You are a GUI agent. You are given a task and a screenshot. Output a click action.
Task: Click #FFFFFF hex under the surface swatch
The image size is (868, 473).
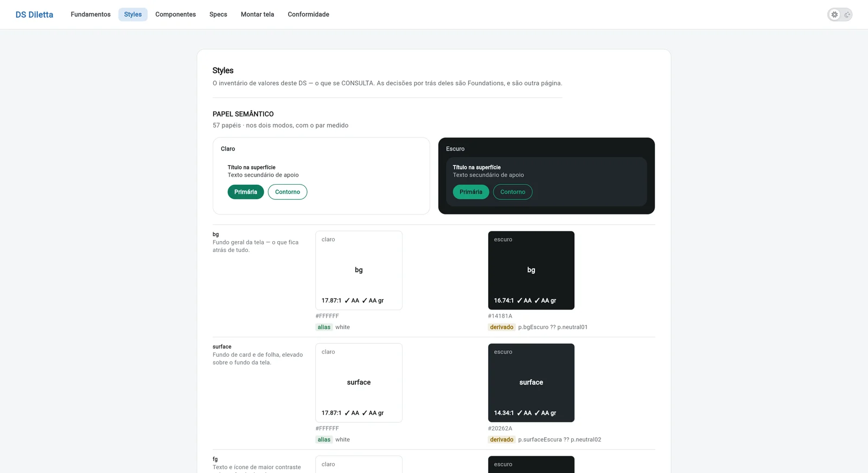[327, 428]
